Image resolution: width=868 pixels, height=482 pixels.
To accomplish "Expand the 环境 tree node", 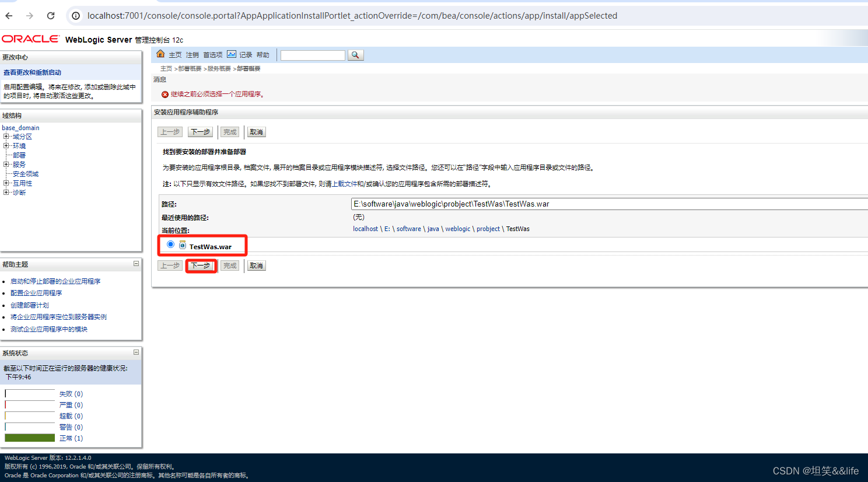I will coord(6,146).
